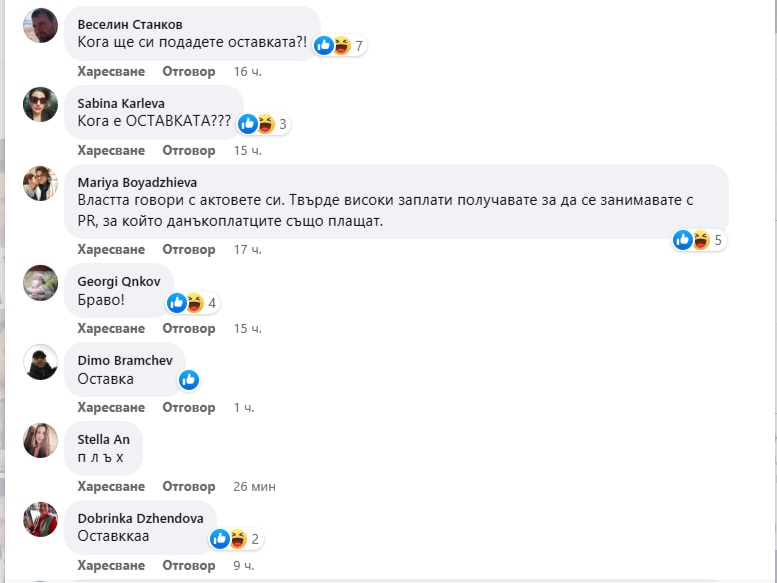Click the like icon on Dimo Bramchev's comment
The height and width of the screenshot is (583, 777).
[x=188, y=380]
